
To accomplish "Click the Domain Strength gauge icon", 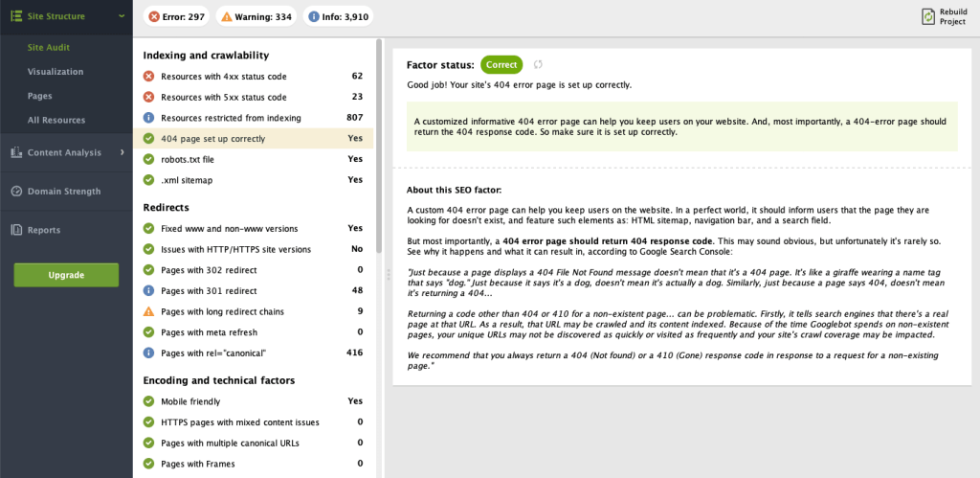I will pos(17,192).
